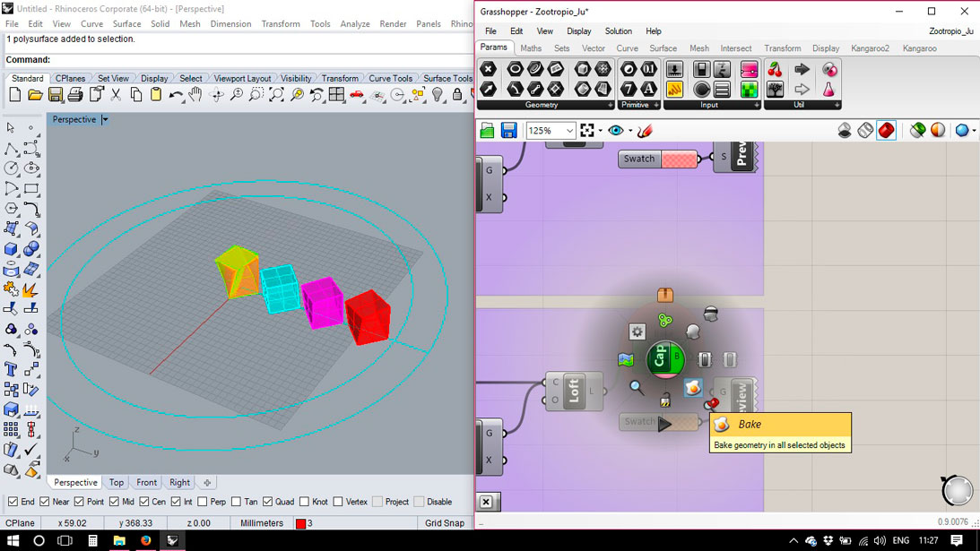Toggle Quad osnap checkbox

pos(267,502)
